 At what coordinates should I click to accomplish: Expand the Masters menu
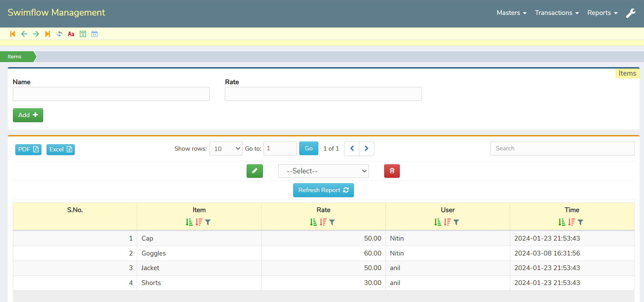tap(511, 13)
